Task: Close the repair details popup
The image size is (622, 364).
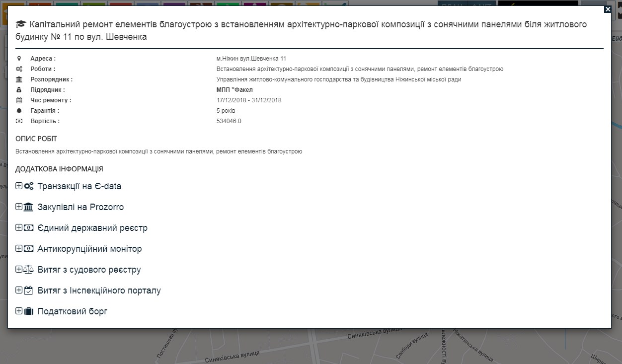Action: pyautogui.click(x=607, y=9)
